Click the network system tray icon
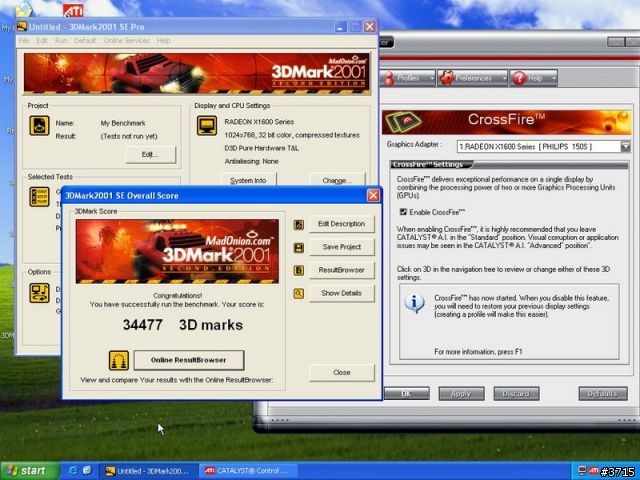Viewport: 640px width, 480px height. (582, 471)
